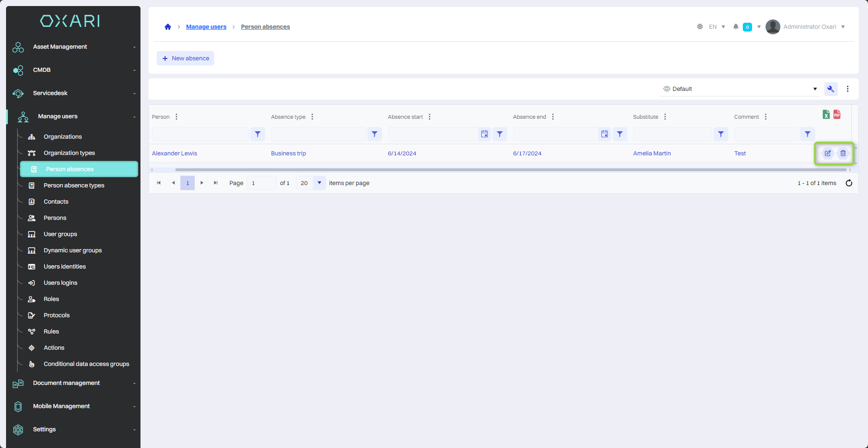Delete the Alexander Lewis absence row
Image resolution: width=868 pixels, height=448 pixels.
coord(843,154)
